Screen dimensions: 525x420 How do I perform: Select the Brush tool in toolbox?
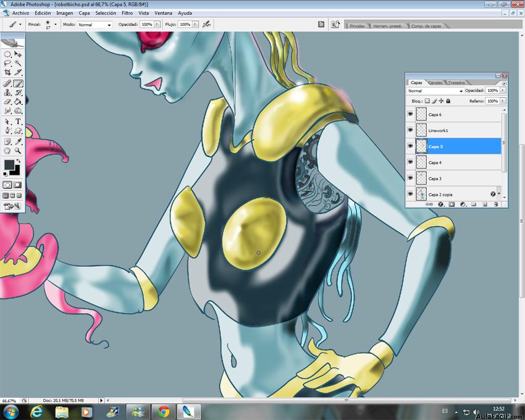click(18, 83)
